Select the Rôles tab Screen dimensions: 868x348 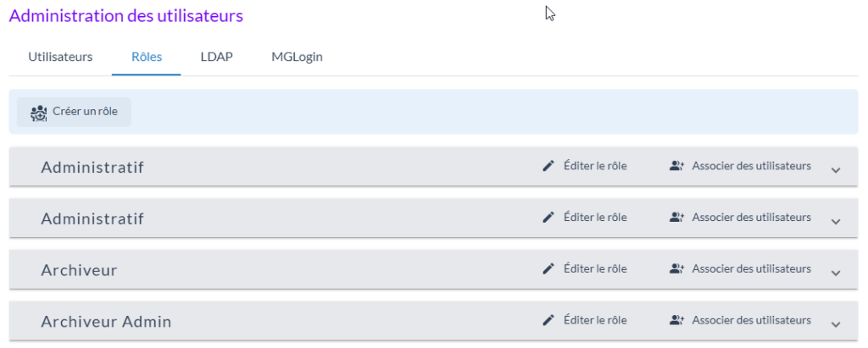point(147,58)
